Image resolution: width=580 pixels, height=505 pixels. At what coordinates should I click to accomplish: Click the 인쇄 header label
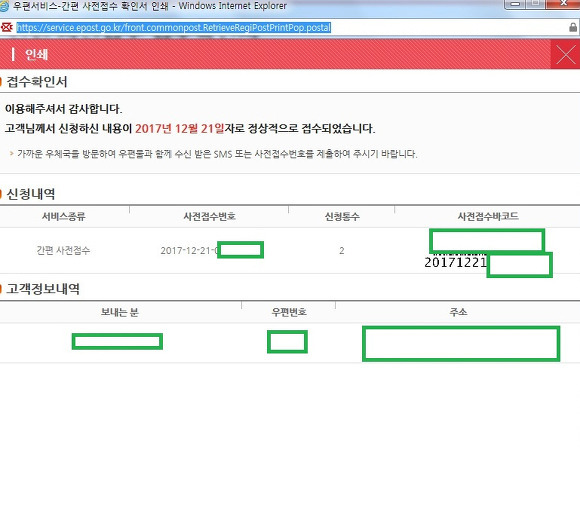point(36,55)
